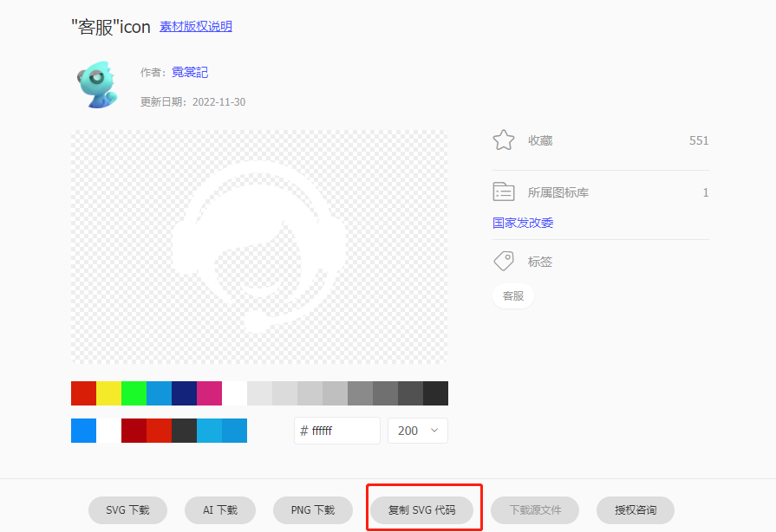Click the 授权咨询 button
This screenshot has height=532, width=776.
[636, 510]
